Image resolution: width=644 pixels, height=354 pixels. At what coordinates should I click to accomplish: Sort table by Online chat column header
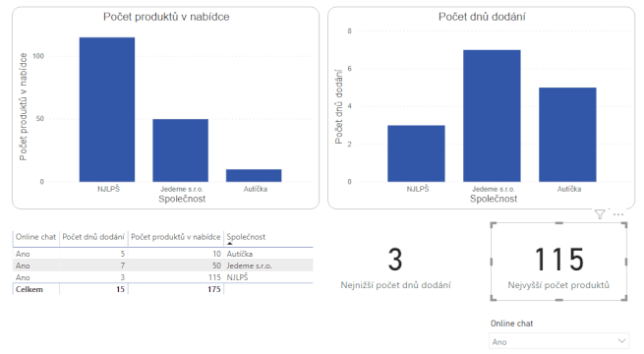coord(35,237)
